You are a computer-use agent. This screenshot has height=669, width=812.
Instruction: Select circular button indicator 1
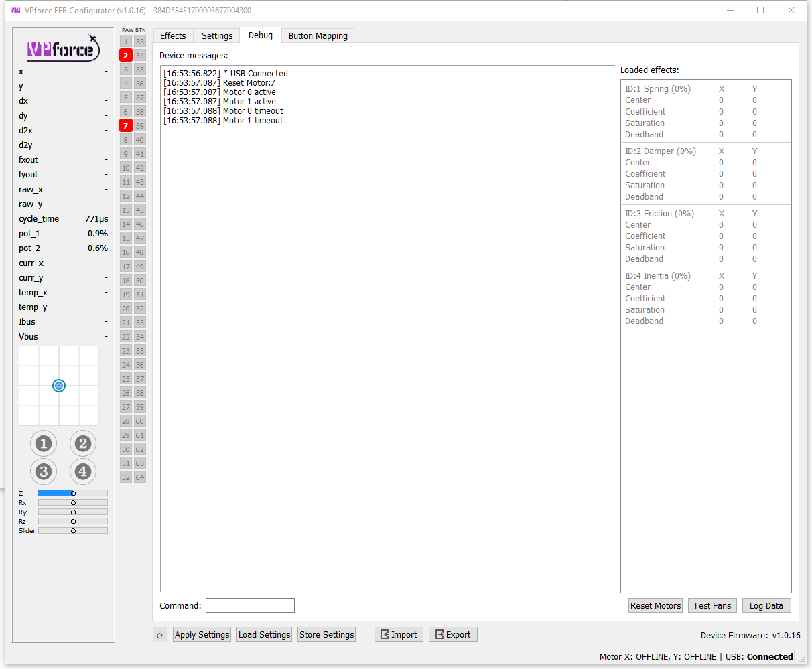(x=43, y=443)
